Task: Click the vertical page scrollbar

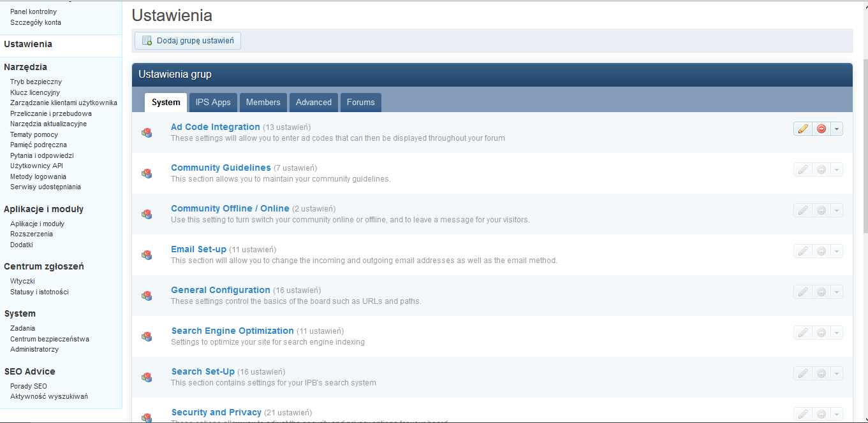Action: [x=864, y=191]
